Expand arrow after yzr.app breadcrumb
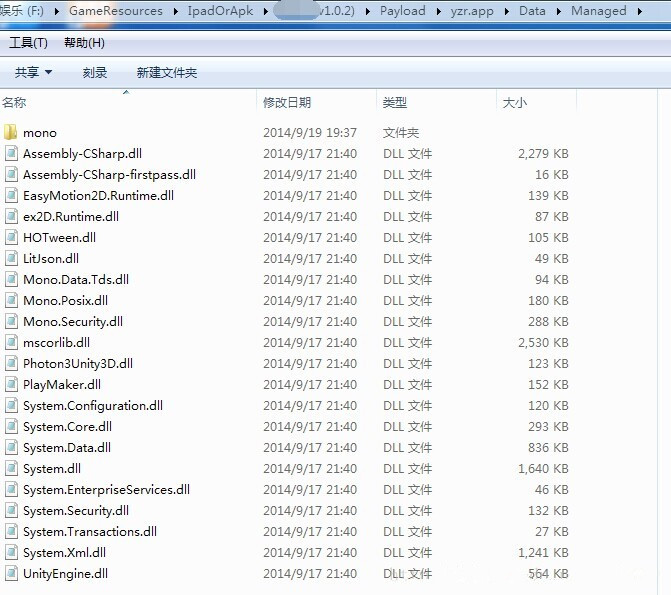The width and height of the screenshot is (671, 595). (507, 12)
